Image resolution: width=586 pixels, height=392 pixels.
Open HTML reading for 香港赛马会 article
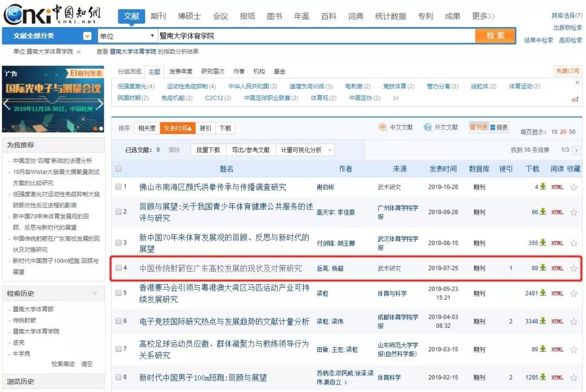coord(557,293)
